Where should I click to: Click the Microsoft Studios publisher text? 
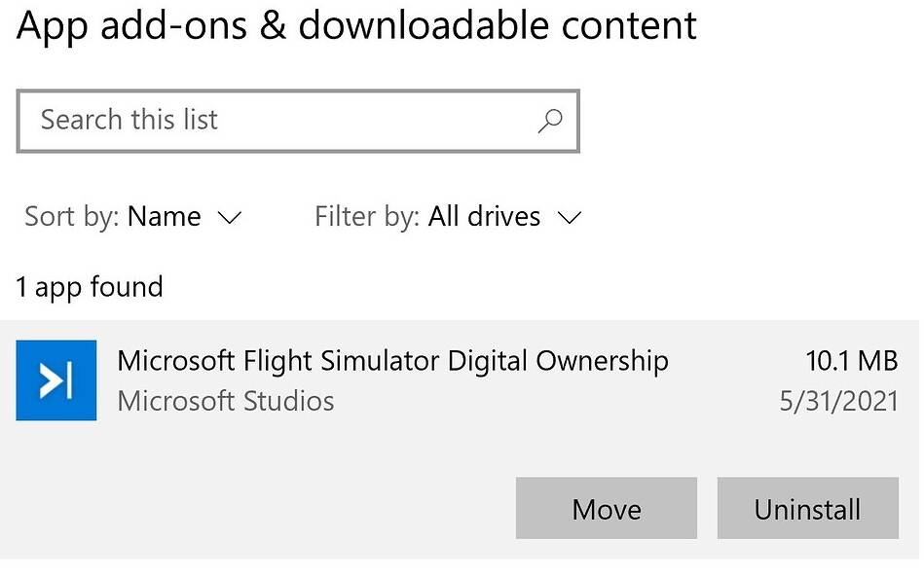(226, 402)
